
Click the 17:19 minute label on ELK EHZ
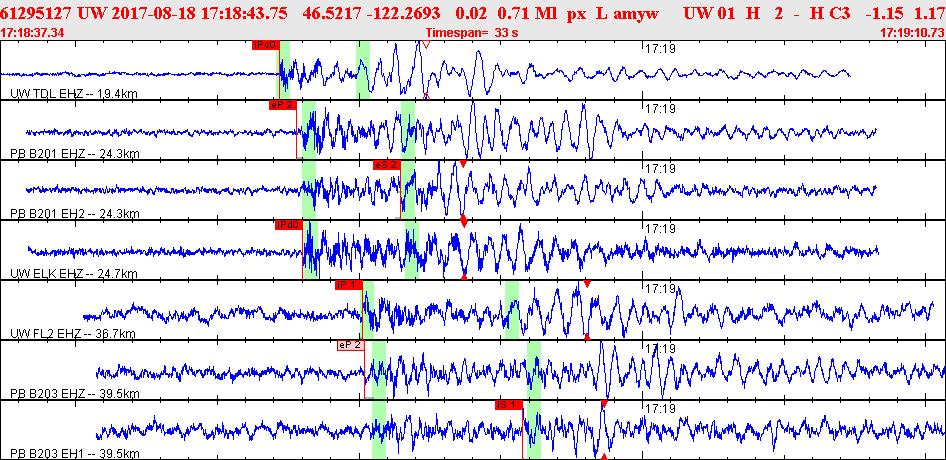pyautogui.click(x=660, y=228)
